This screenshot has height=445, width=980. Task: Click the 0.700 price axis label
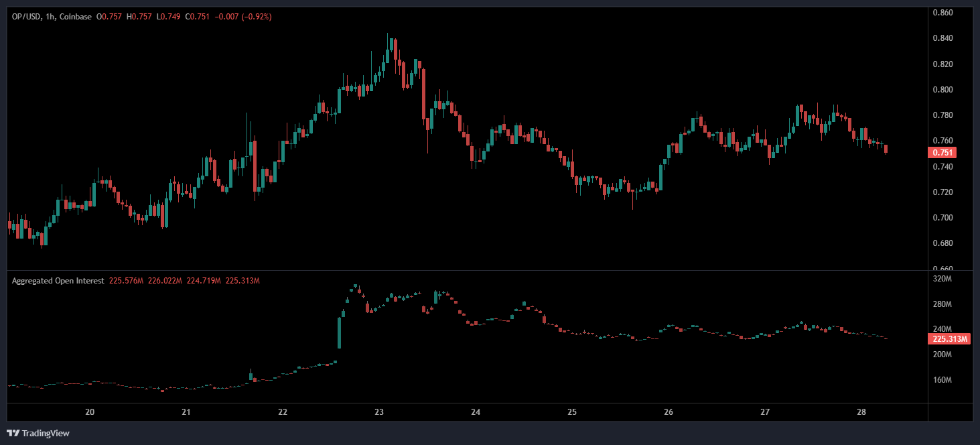[943, 218]
